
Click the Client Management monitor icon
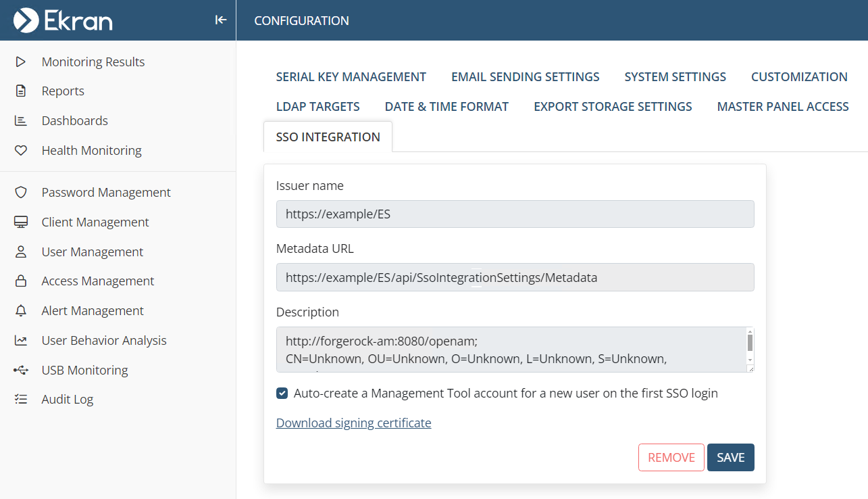click(21, 222)
